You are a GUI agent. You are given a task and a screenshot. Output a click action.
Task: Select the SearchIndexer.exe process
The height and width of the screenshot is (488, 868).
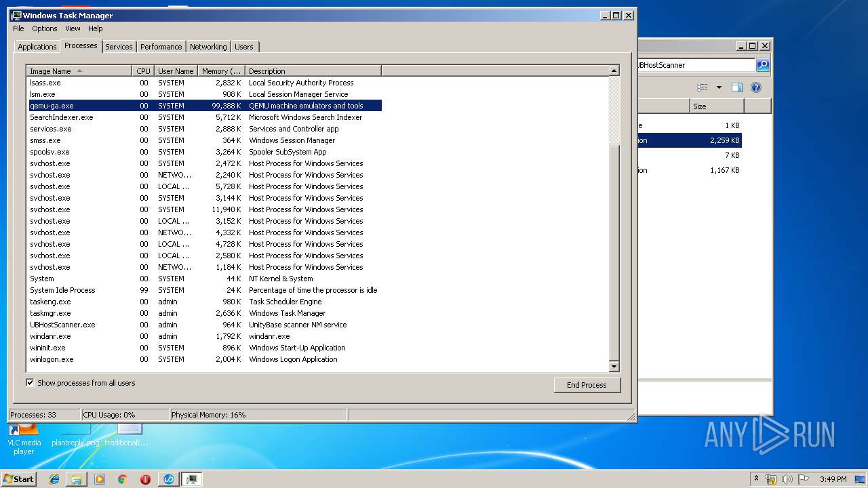click(x=204, y=117)
